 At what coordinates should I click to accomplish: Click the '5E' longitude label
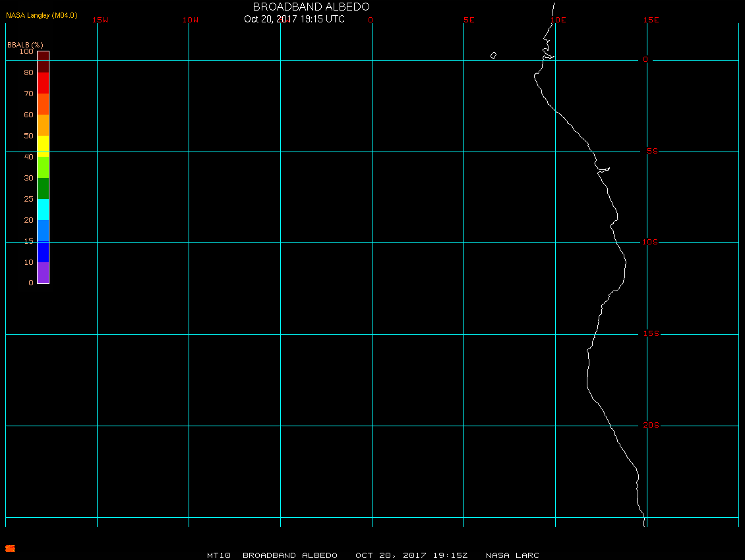(469, 20)
